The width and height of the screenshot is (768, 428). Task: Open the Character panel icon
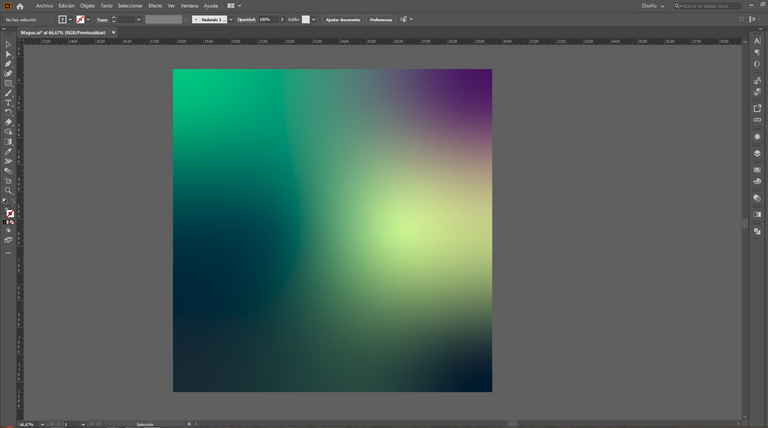click(x=757, y=41)
